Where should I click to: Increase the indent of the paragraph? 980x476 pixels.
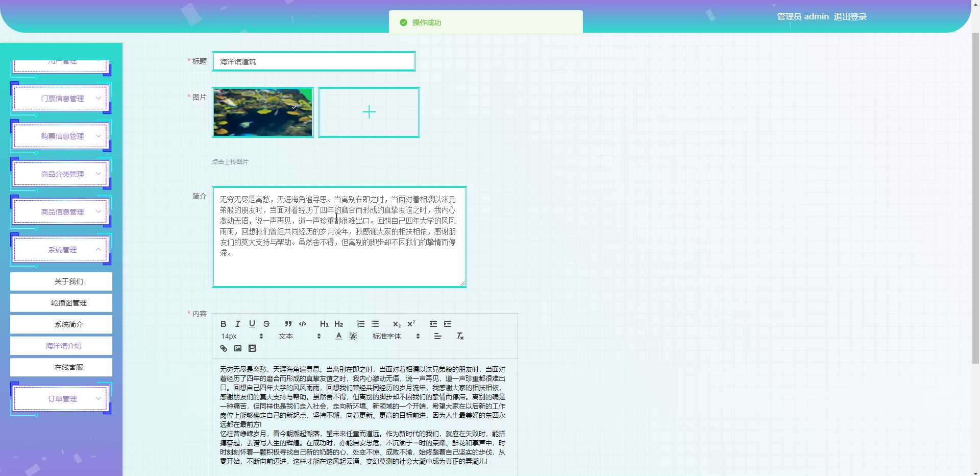[448, 324]
